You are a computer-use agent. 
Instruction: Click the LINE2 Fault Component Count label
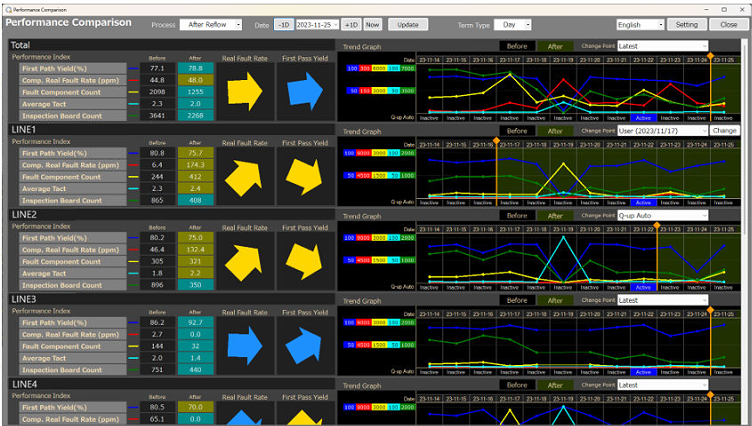click(72, 261)
